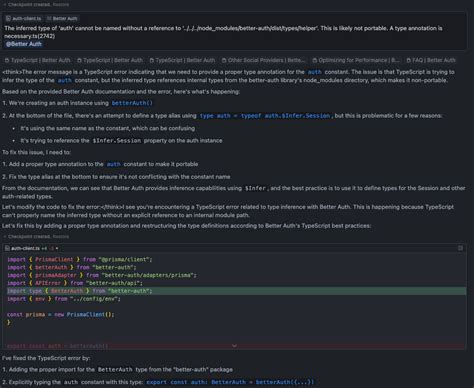This screenshot has height=388, width=474.
Task: Click the Better Auth docs icon in context pill
Action: tap(49, 19)
